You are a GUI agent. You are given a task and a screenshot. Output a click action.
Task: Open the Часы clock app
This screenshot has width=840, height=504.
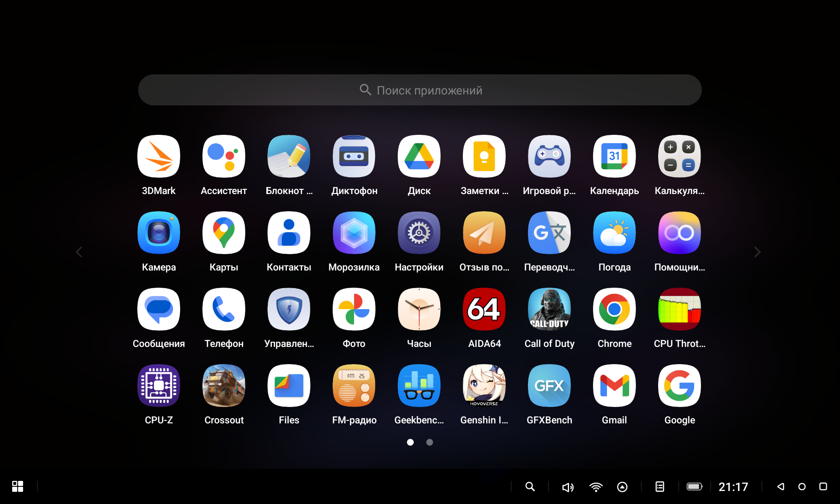click(x=419, y=309)
